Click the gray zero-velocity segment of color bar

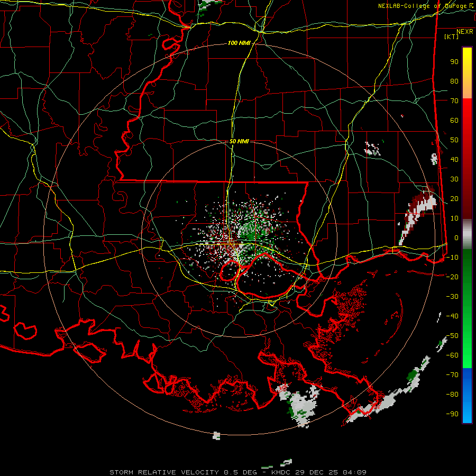tap(467, 234)
